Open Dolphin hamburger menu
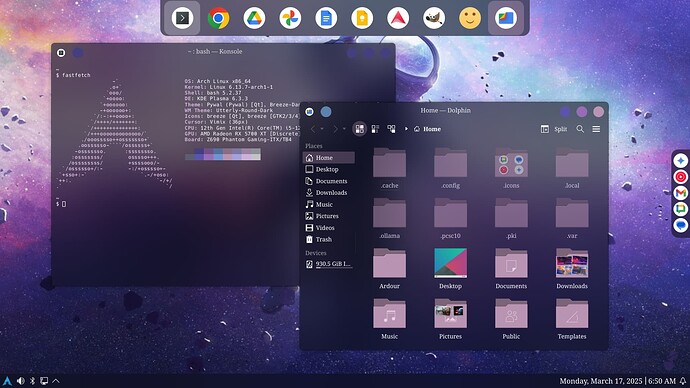Screen dimensions: 690x388 [596, 129]
